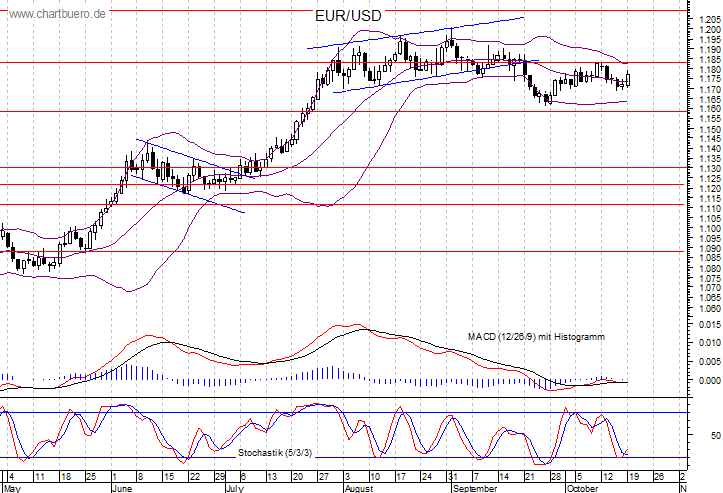The image size is (723, 493).
Task: Click the 0.000 MACD axis value
Action: tap(710, 380)
